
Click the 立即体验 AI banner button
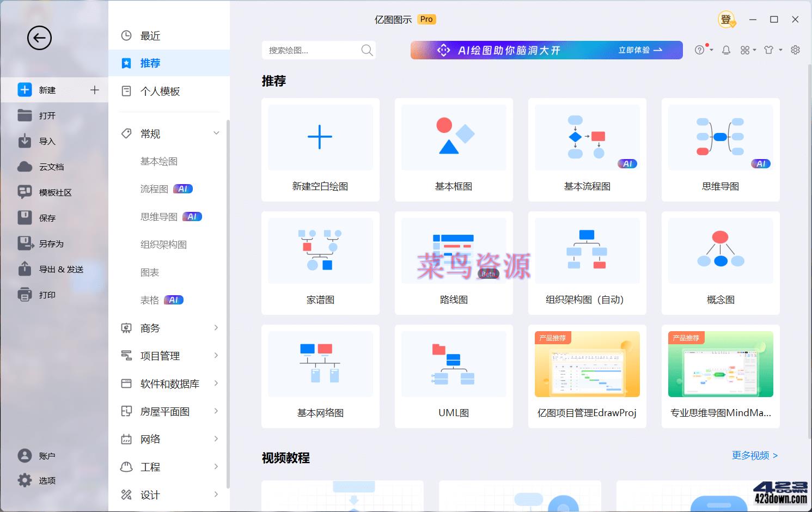[x=638, y=50]
